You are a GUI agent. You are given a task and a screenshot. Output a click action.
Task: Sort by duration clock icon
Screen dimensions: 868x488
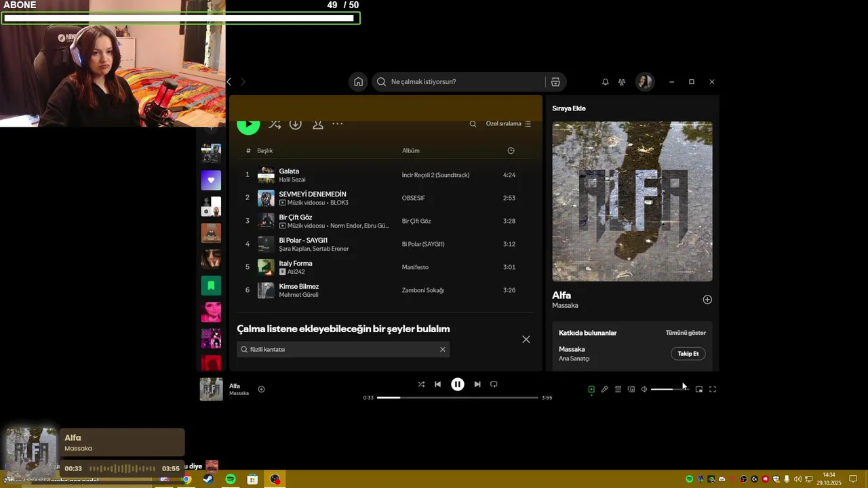511,150
